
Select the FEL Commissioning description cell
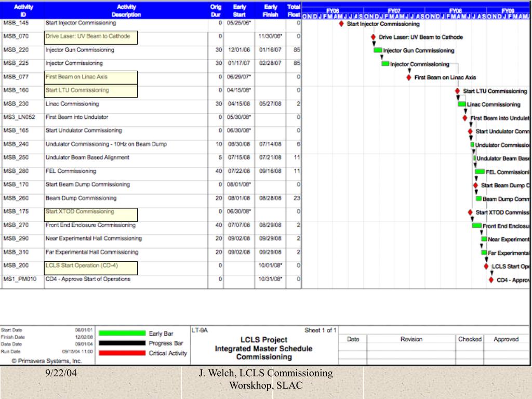click(71, 171)
